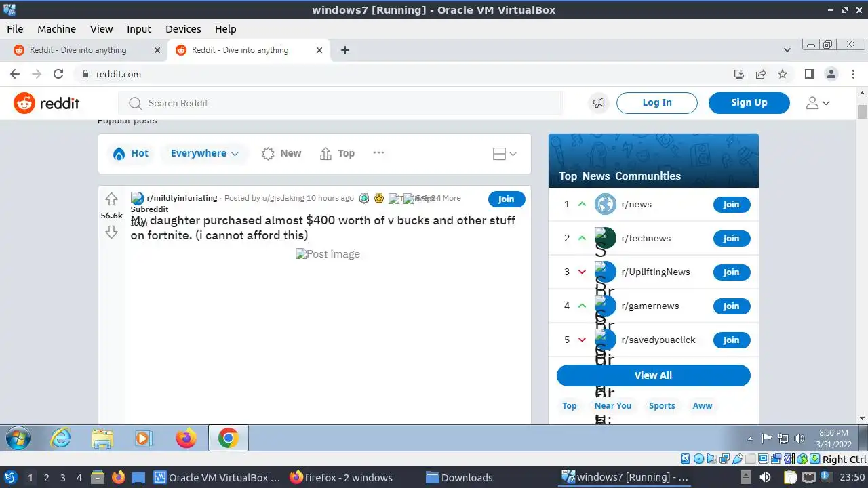Close the second Reddit tab
868x488 pixels.
(x=319, y=50)
